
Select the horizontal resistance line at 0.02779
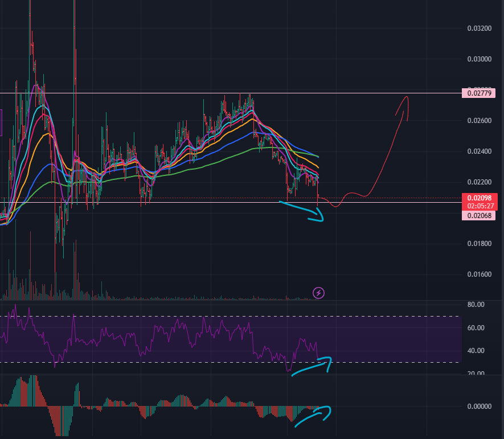coord(231,93)
